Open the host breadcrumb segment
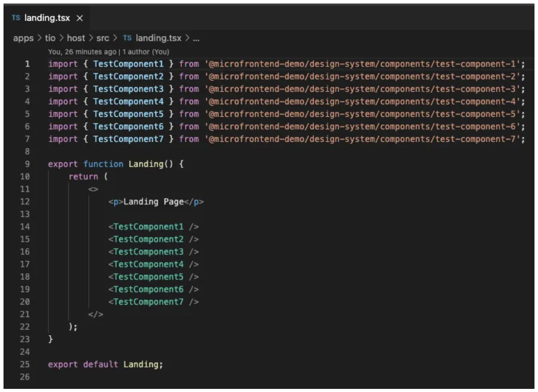The width and height of the screenshot is (538, 392). 76,38
